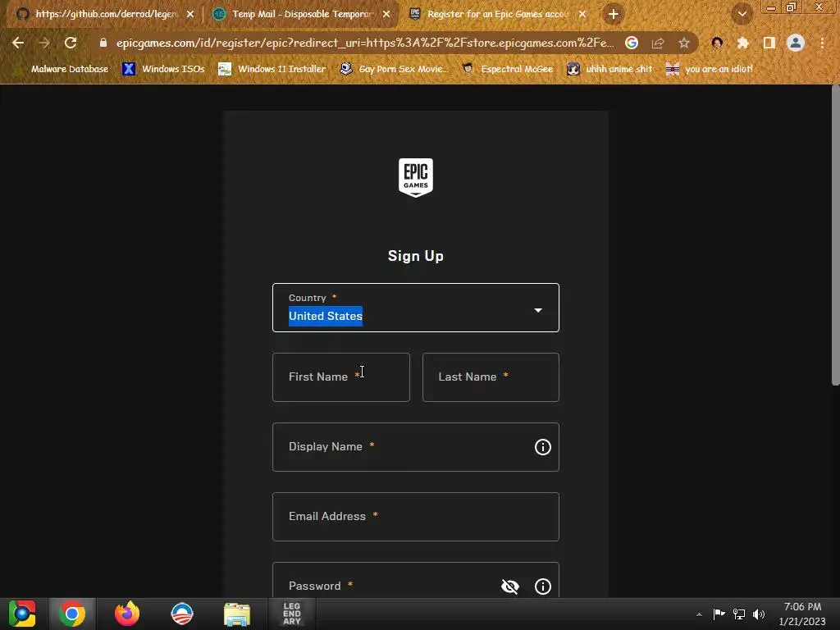The image size is (840, 630).
Task: Reload the Epic Games page
Action: tap(71, 43)
